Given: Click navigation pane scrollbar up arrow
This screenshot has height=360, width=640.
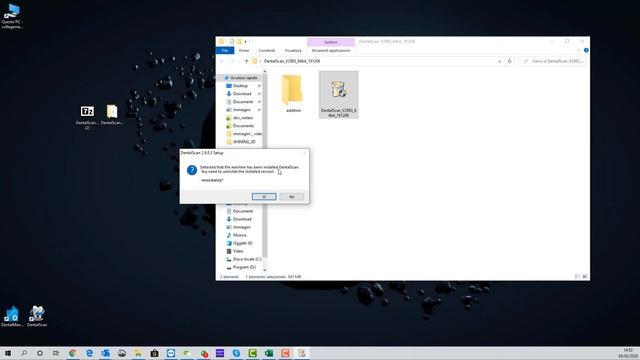Looking at the screenshot, I should click(x=264, y=72).
